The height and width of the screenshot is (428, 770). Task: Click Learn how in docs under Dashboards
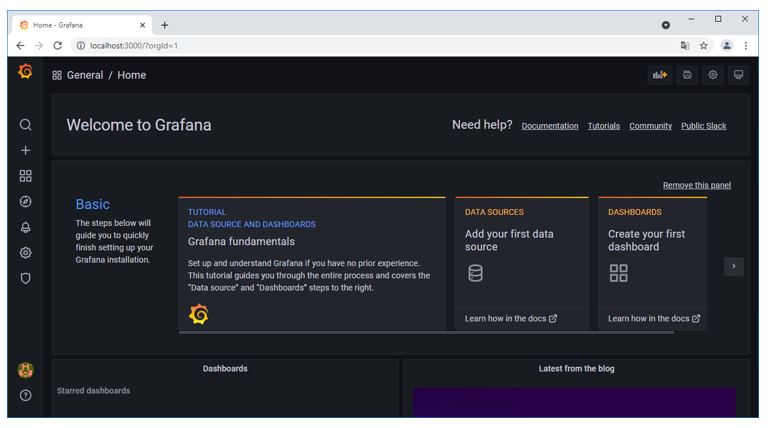pyautogui.click(x=654, y=319)
